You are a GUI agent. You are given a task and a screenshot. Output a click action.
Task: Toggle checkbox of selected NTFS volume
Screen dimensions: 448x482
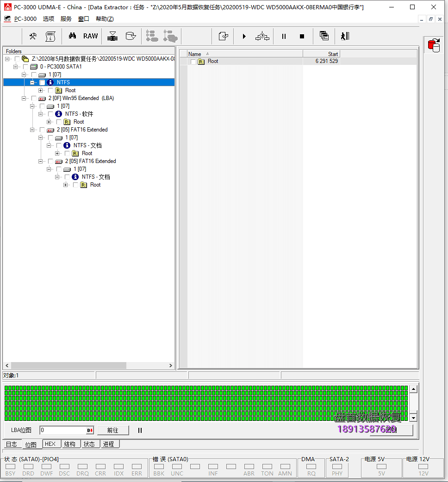42,82
